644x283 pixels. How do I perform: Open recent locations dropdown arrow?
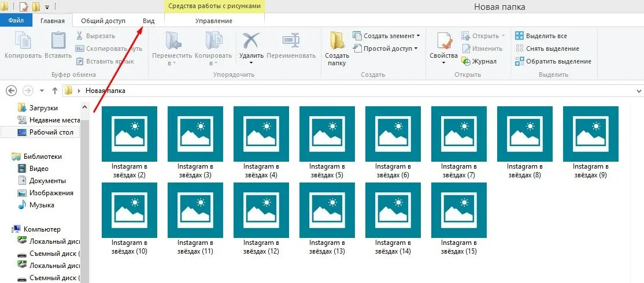pyautogui.click(x=42, y=91)
